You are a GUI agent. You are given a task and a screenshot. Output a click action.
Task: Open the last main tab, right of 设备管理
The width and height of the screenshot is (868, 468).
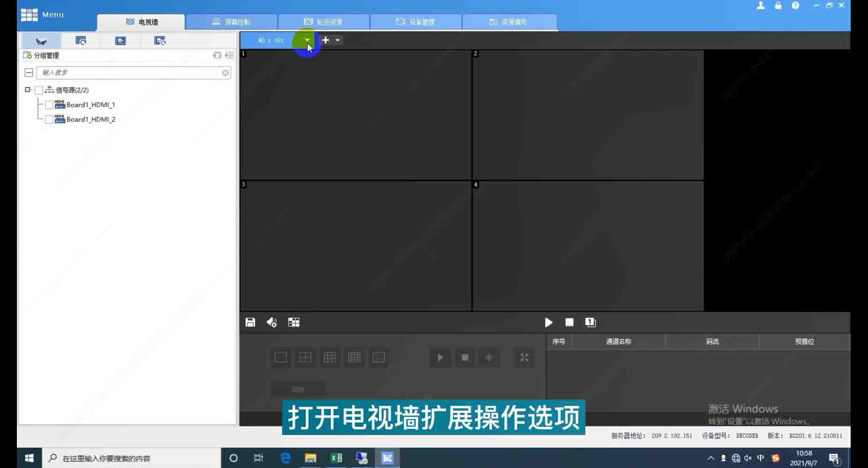[509, 22]
